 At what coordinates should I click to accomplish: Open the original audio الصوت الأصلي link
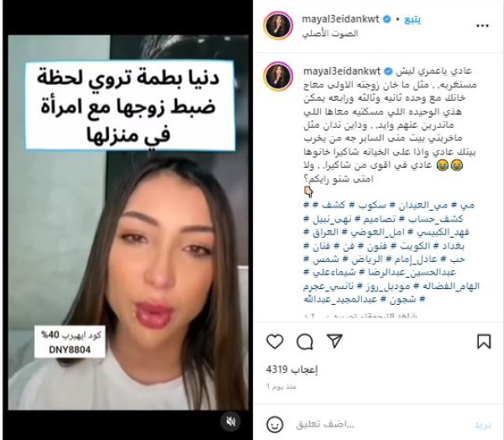pyautogui.click(x=330, y=34)
